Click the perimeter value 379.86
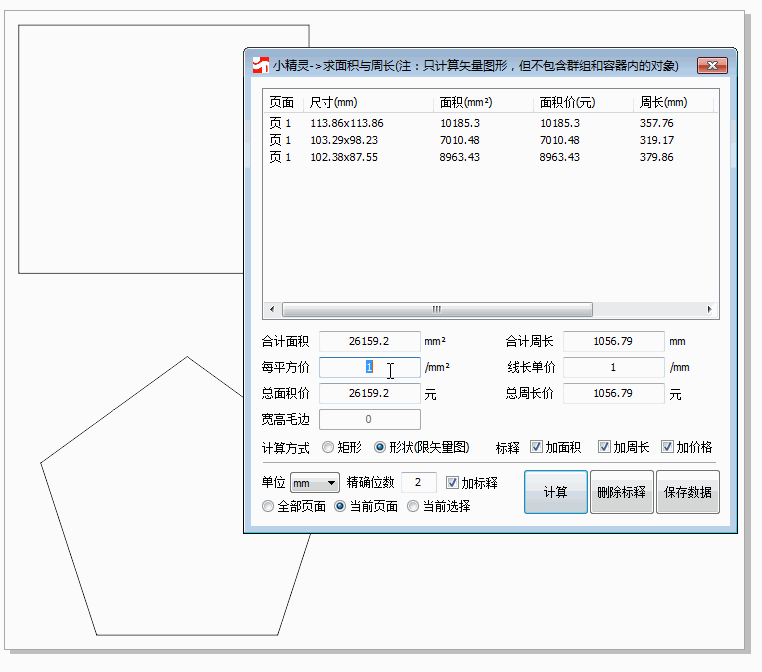 (657, 157)
